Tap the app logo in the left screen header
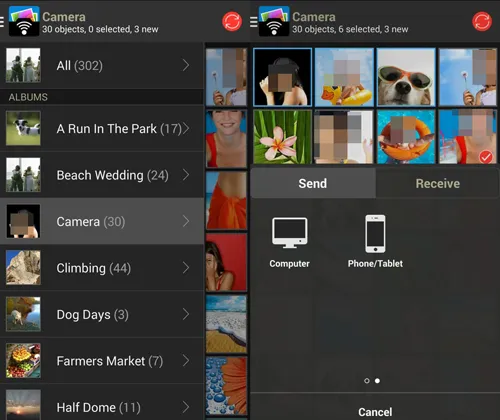 pyautogui.click(x=24, y=21)
